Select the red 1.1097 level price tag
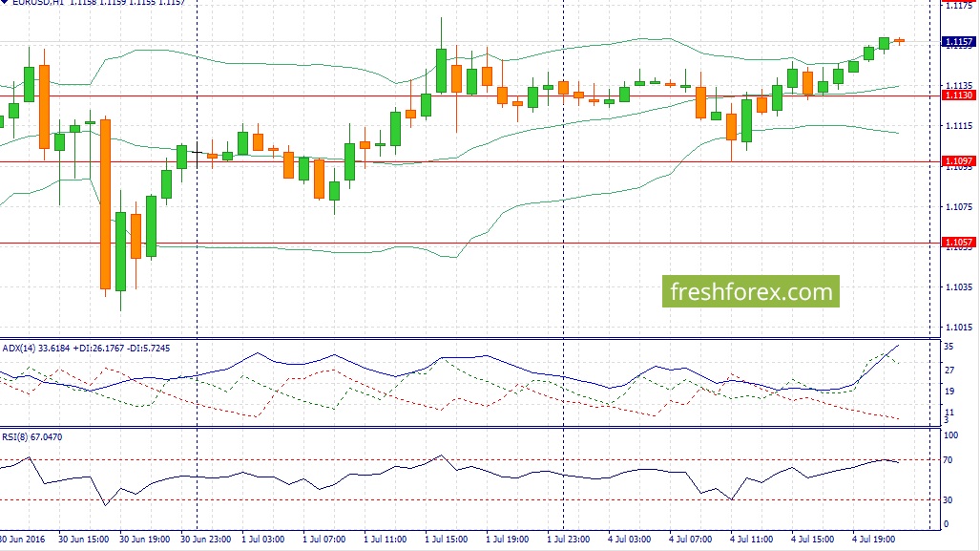 (958, 161)
